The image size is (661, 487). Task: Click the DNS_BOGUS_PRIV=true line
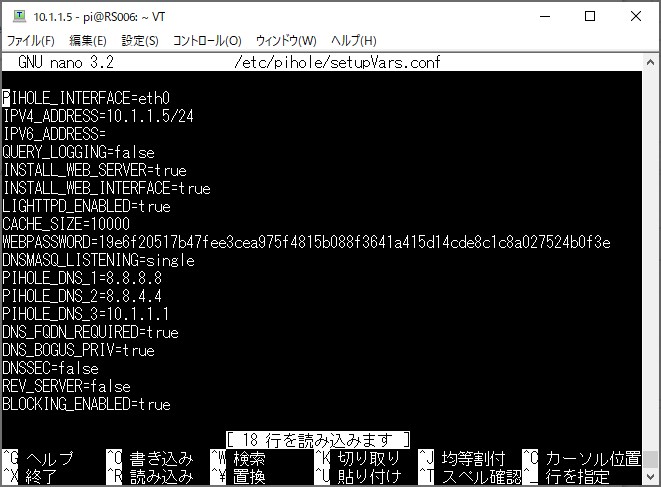click(x=78, y=350)
